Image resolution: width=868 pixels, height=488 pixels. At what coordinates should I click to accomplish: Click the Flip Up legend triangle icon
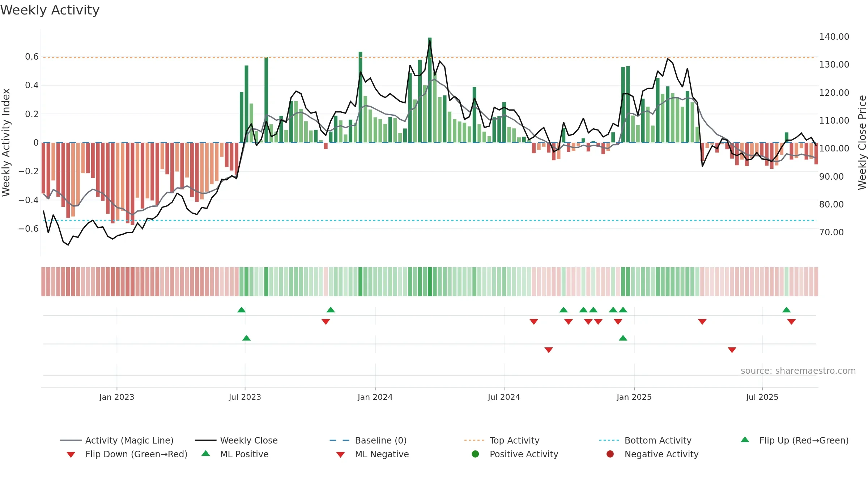coord(745,440)
